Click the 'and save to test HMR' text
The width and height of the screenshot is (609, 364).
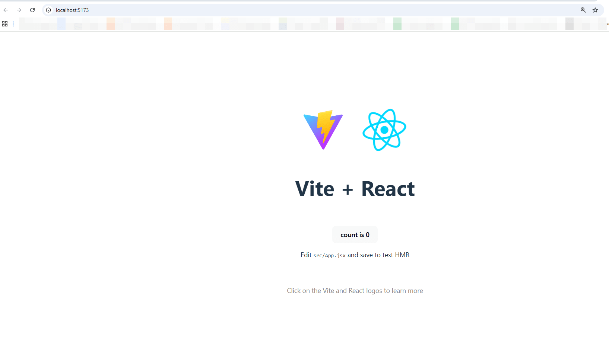click(378, 255)
